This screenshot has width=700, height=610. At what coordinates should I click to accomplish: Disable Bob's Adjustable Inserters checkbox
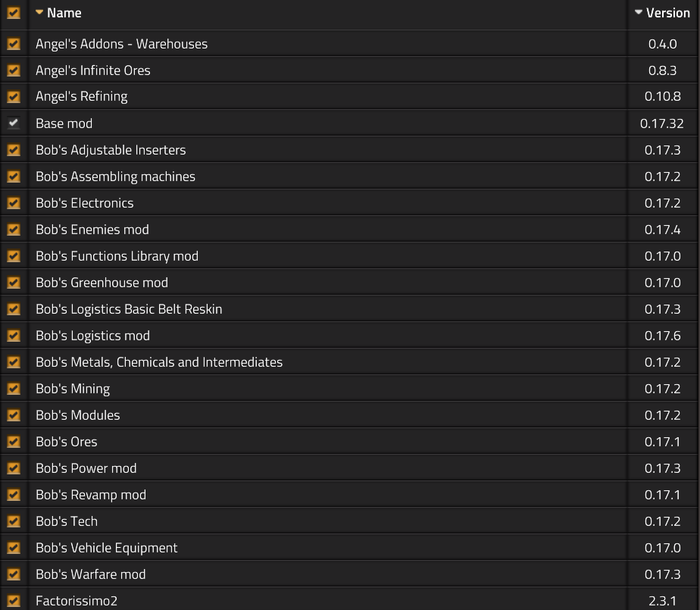coord(14,150)
